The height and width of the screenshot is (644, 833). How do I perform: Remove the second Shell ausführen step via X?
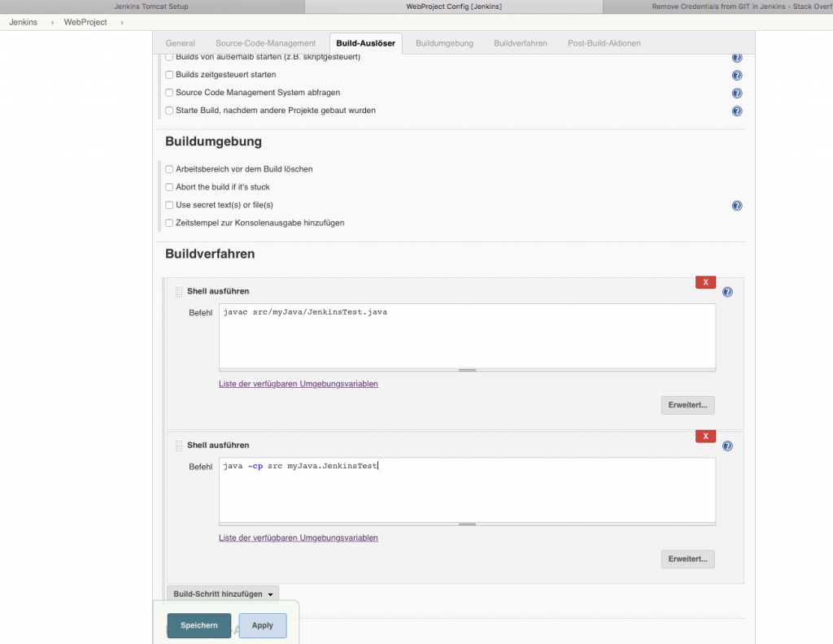pos(705,436)
